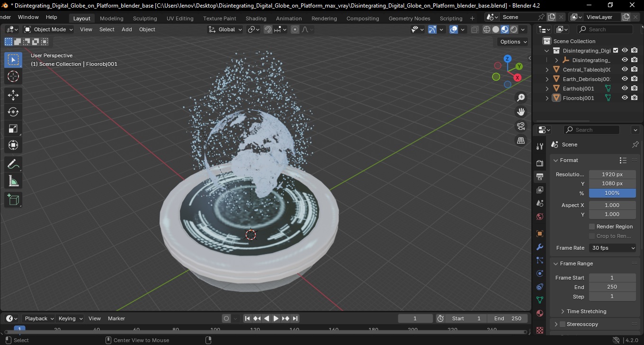Open the Frame Rate 30 fps dropdown
The image size is (644, 345).
[613, 248]
